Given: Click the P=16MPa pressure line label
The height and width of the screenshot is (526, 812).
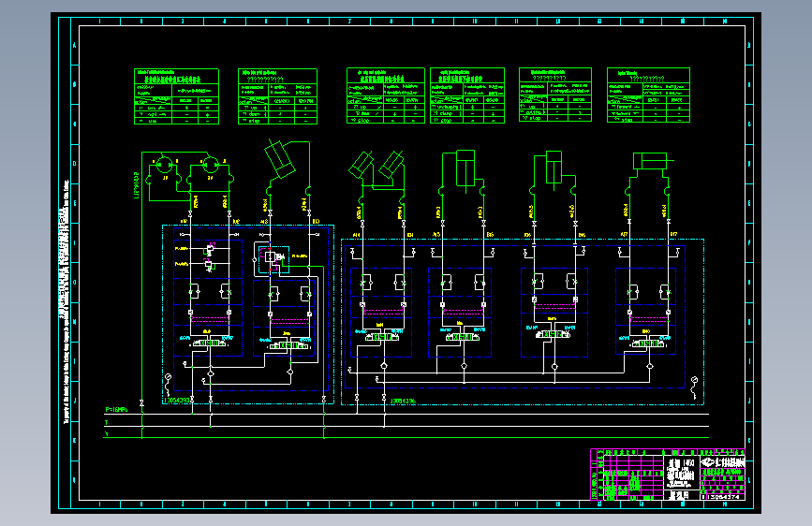Looking at the screenshot, I should click(116, 410).
